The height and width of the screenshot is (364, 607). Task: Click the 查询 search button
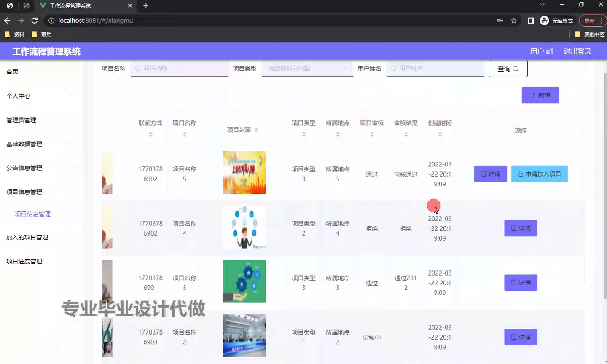pyautogui.click(x=508, y=69)
